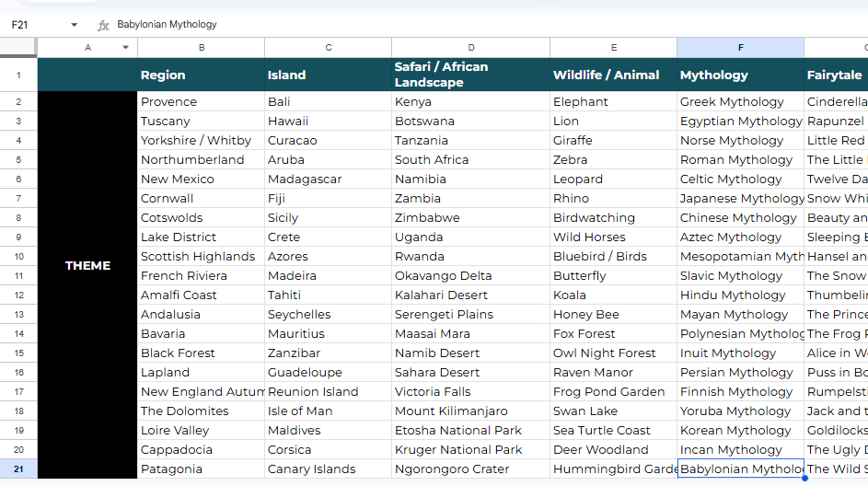Click the Fairytale header cell
Screen dimensions: 868x486
836,75
